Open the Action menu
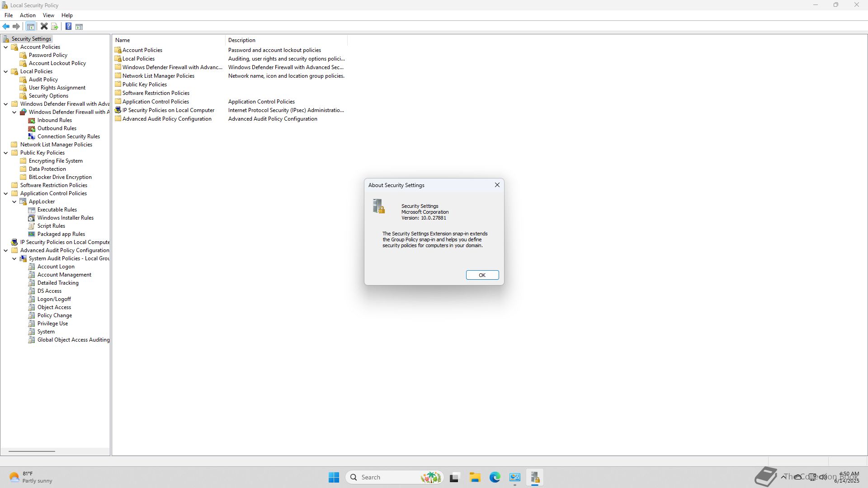This screenshot has width=868, height=488. pos(28,15)
